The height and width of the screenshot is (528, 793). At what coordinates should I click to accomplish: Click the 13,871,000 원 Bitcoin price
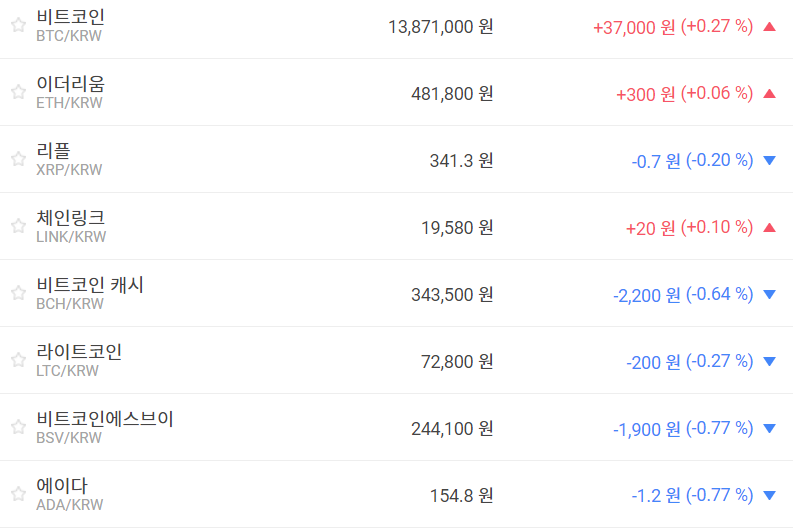[x=440, y=27]
